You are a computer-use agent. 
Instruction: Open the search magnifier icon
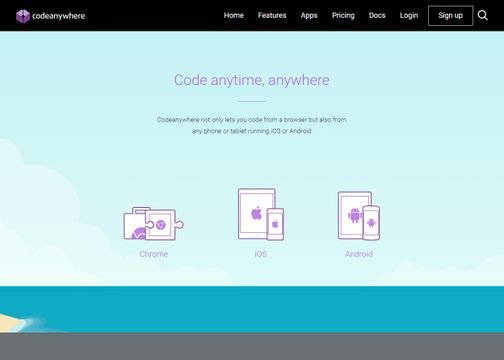[x=483, y=15]
